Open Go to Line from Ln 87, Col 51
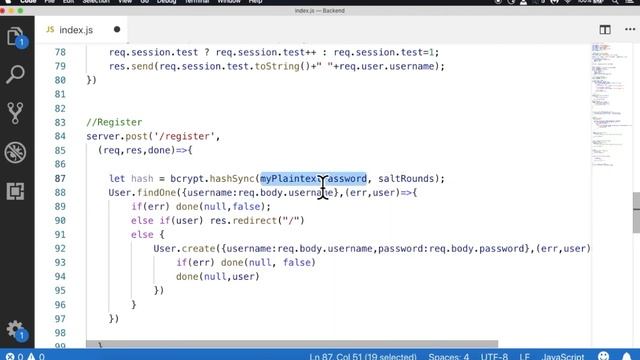Screen dimensions: 640x360 click(363, 357)
